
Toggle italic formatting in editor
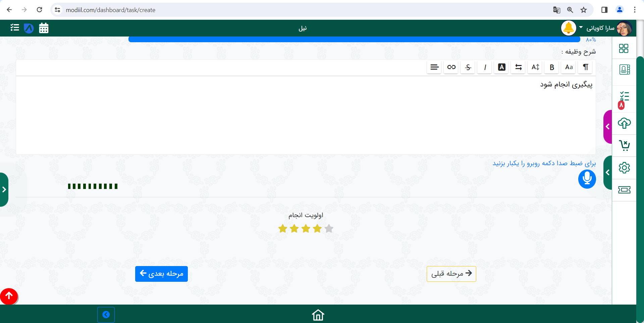click(x=485, y=67)
